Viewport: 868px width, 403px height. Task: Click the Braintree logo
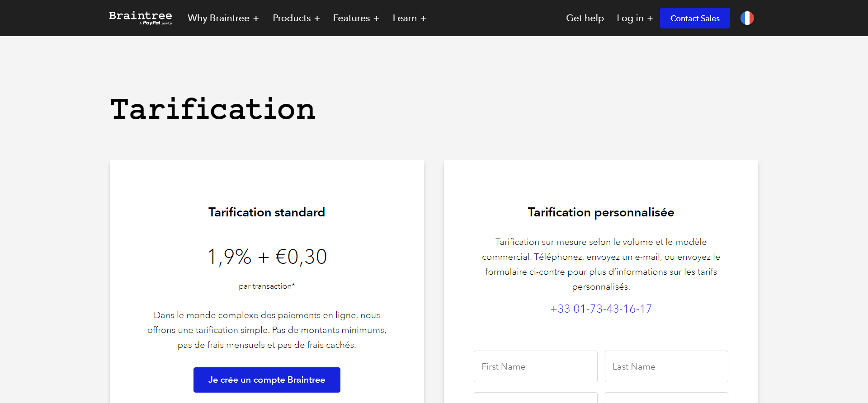[x=140, y=18]
